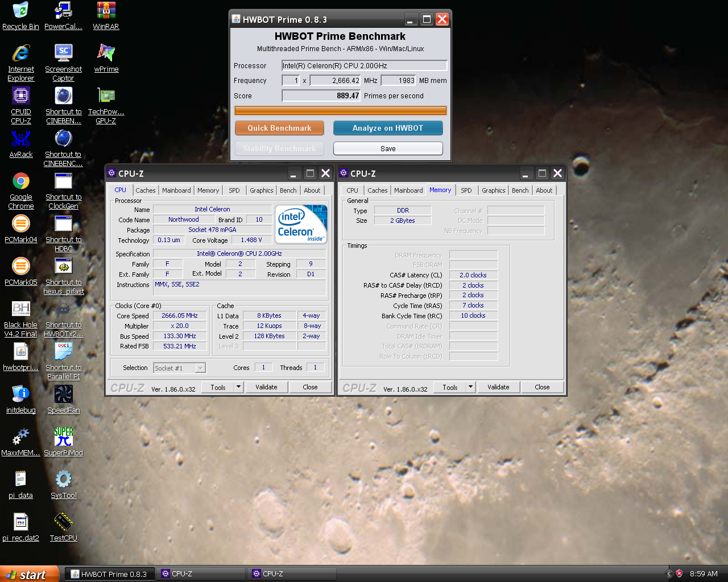Click the Processor name field in HWBOT Prime

(x=365, y=65)
